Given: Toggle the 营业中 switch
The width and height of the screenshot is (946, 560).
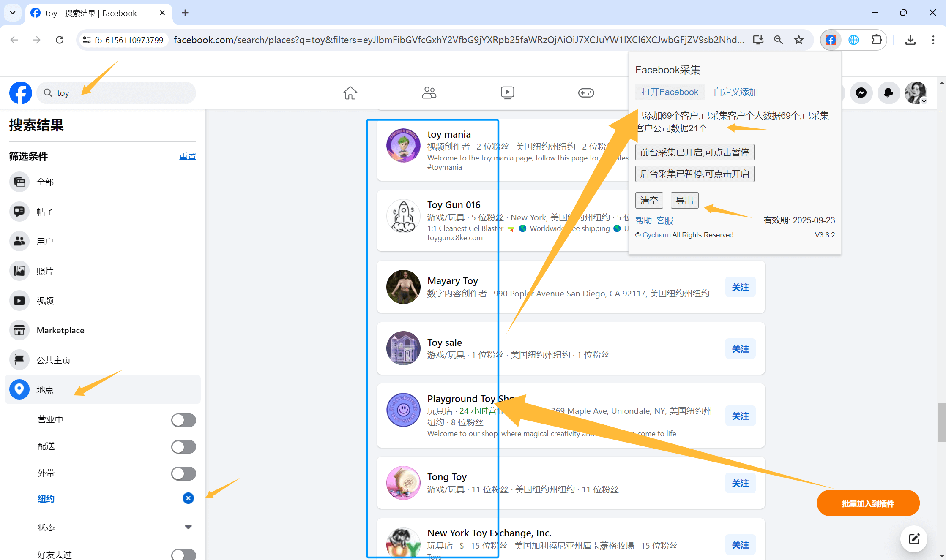Looking at the screenshot, I should click(183, 420).
